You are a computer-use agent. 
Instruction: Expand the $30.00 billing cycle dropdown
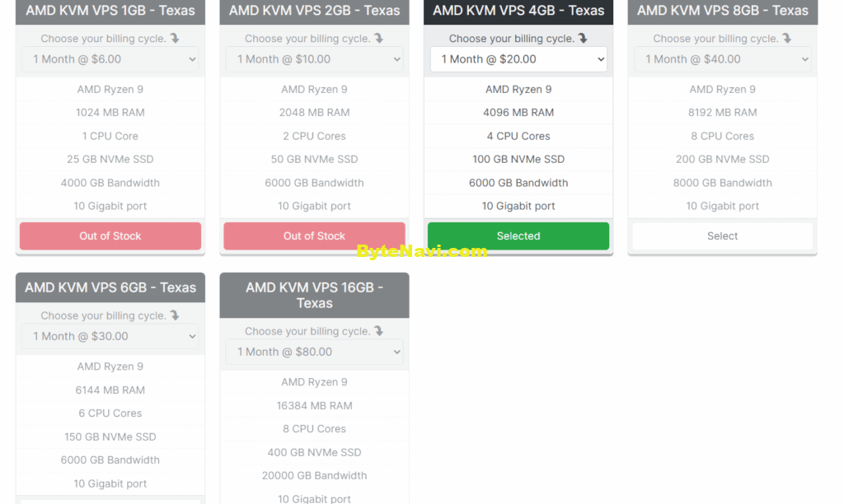click(110, 336)
